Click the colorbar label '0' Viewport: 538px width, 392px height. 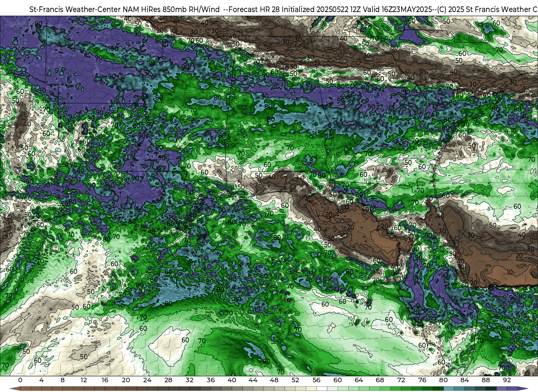[20, 380]
